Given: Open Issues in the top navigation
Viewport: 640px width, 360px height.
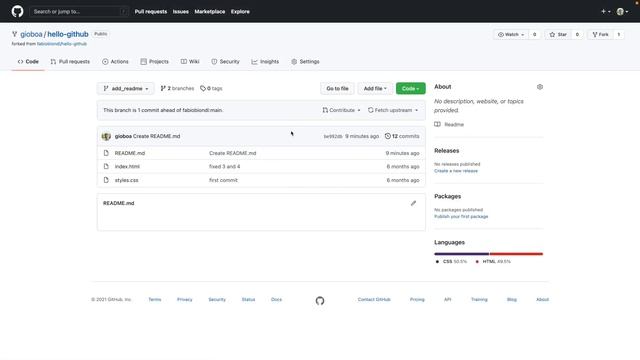Looking at the screenshot, I should [x=180, y=11].
